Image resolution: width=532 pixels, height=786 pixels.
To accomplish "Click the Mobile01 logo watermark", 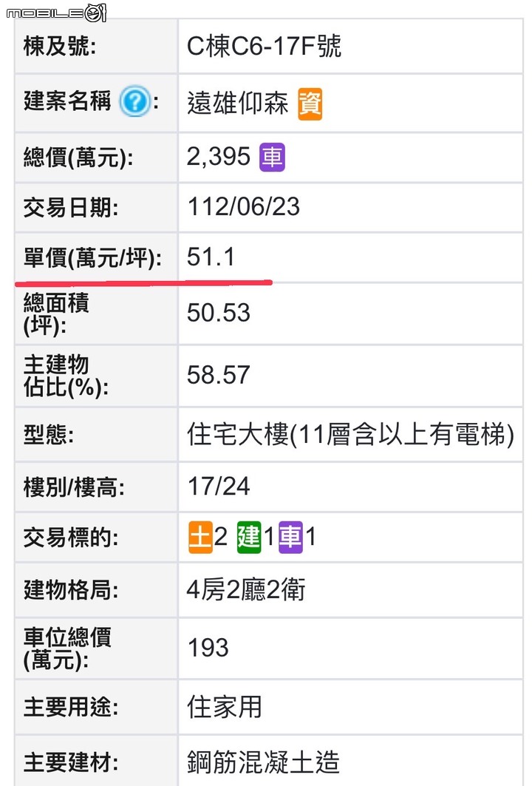I will tap(57, 13).
